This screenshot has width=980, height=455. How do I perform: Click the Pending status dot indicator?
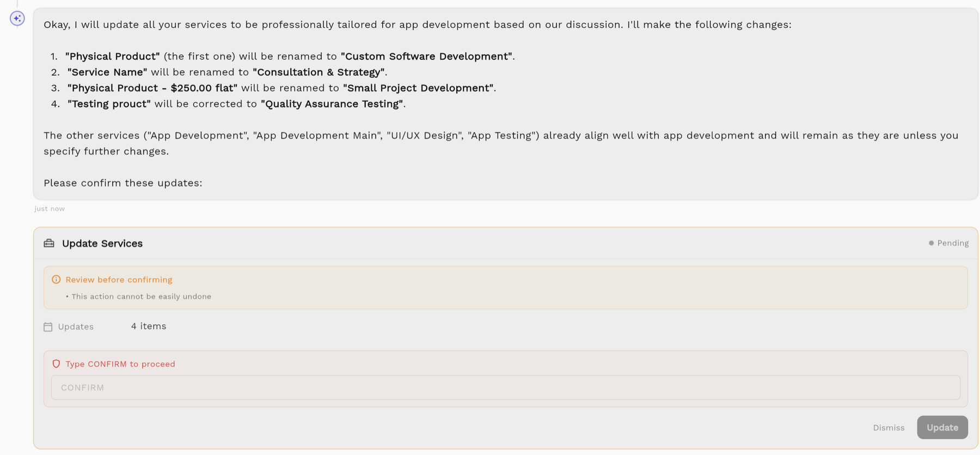click(x=931, y=243)
